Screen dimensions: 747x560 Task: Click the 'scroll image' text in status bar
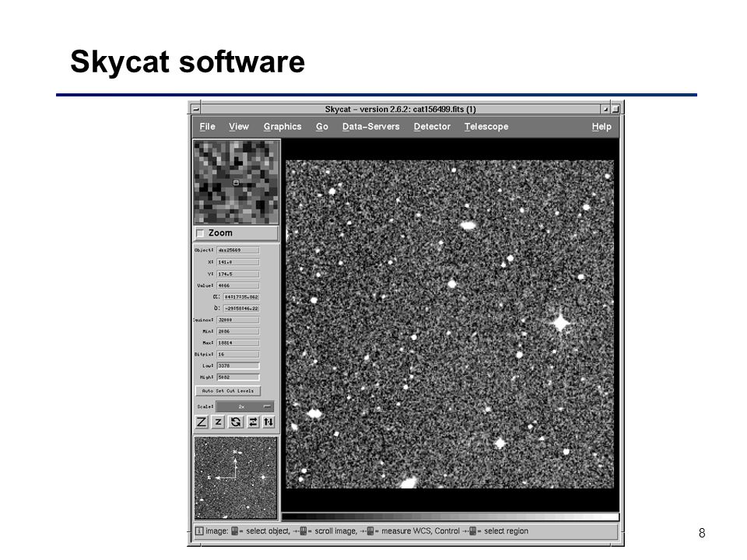coord(335,531)
